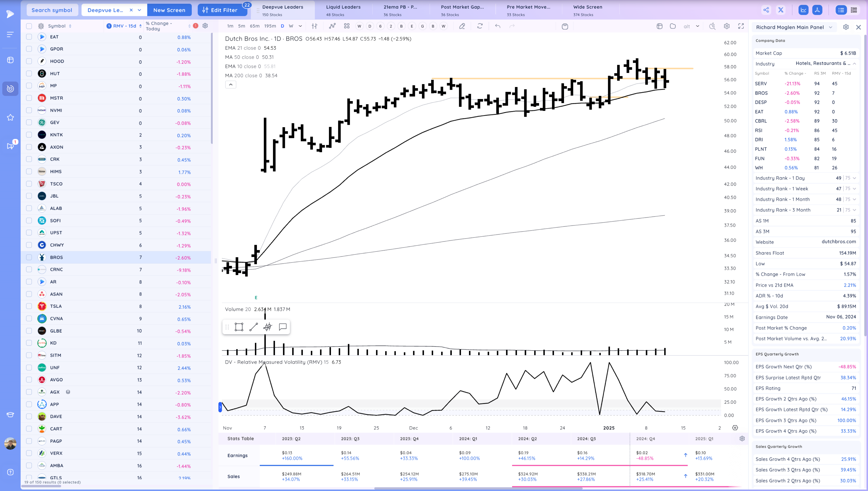Open favorites star in left sidebar
The height and width of the screenshot is (491, 868).
(x=10, y=117)
